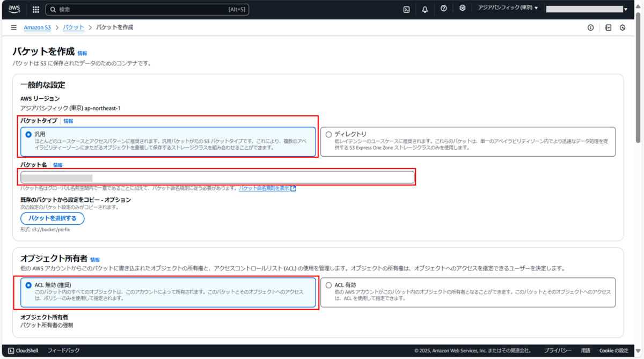Screen dimensions: 644x359
Task: Open プライバシー footer link
Action: [558, 350]
